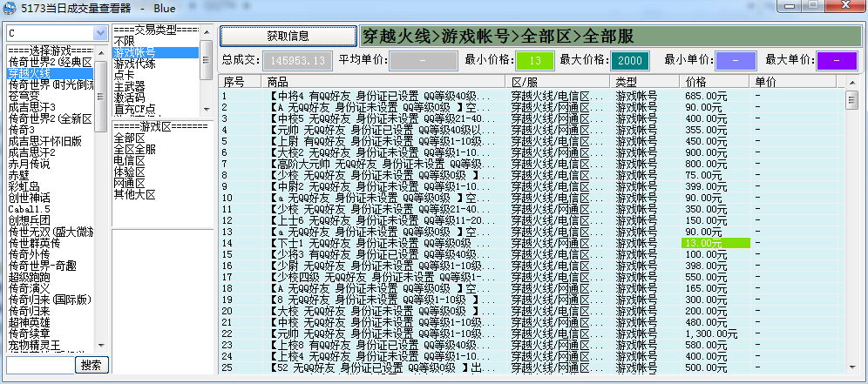
Task: Click the app icon in title bar
Action: (10, 8)
